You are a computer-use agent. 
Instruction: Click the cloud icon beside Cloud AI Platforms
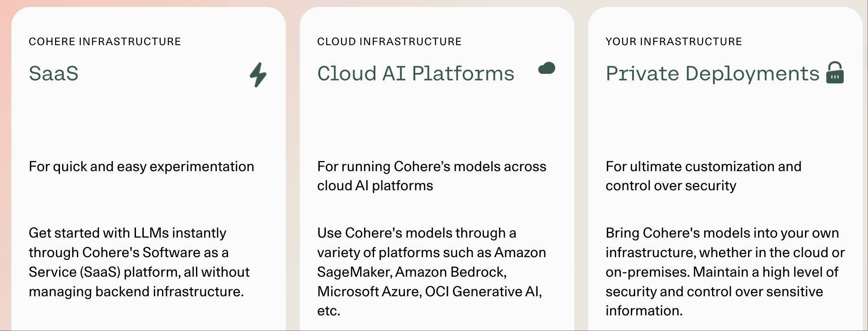tap(547, 68)
